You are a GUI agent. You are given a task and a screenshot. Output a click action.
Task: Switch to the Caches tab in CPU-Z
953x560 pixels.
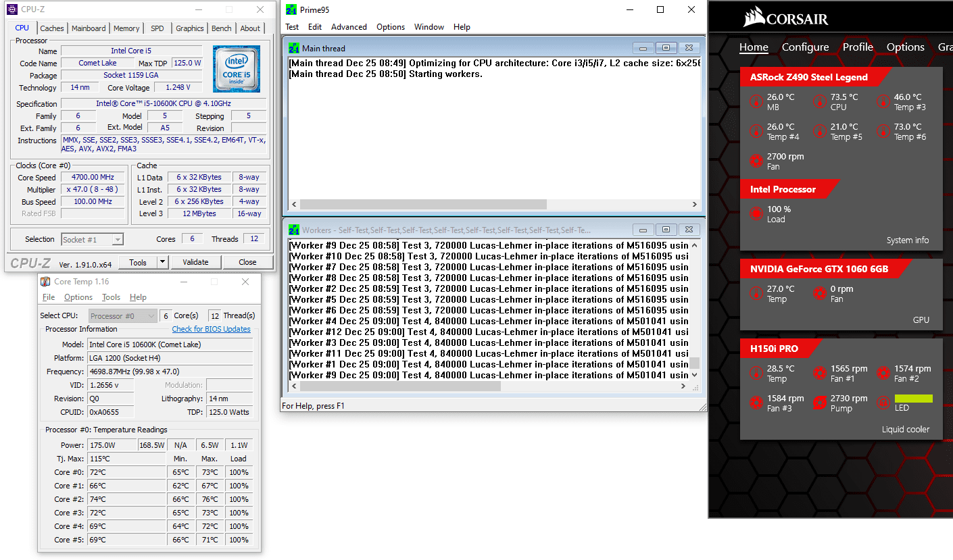pyautogui.click(x=52, y=28)
